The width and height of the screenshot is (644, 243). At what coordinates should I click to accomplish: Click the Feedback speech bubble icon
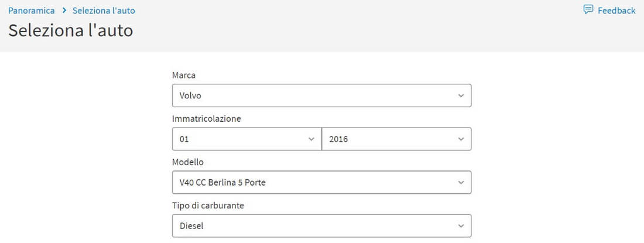coord(588,9)
